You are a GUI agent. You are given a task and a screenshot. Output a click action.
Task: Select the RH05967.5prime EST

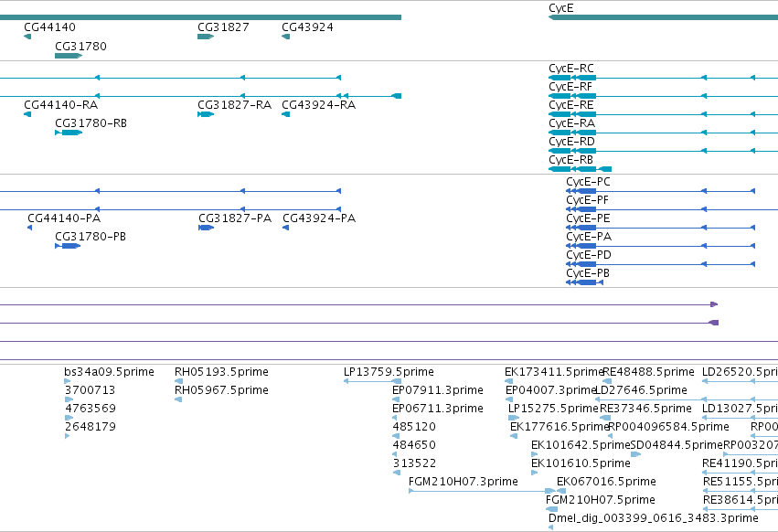point(178,399)
